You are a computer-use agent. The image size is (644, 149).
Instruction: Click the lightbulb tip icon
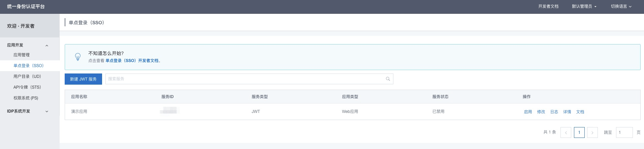tap(78, 57)
